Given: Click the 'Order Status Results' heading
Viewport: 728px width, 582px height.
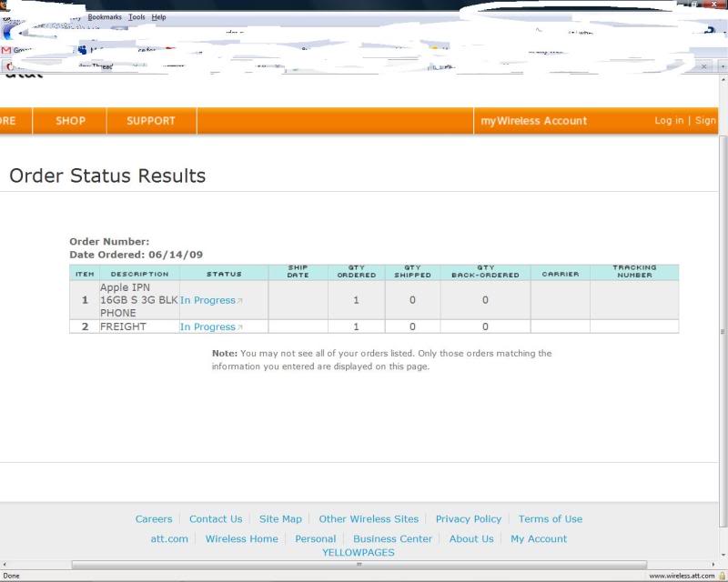Looking at the screenshot, I should [x=107, y=176].
